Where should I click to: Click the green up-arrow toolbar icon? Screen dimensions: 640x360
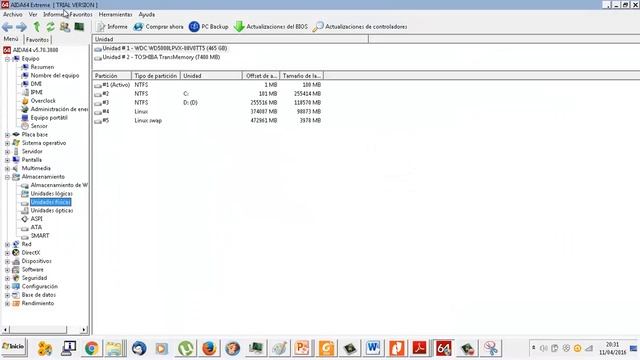[x=37, y=27]
